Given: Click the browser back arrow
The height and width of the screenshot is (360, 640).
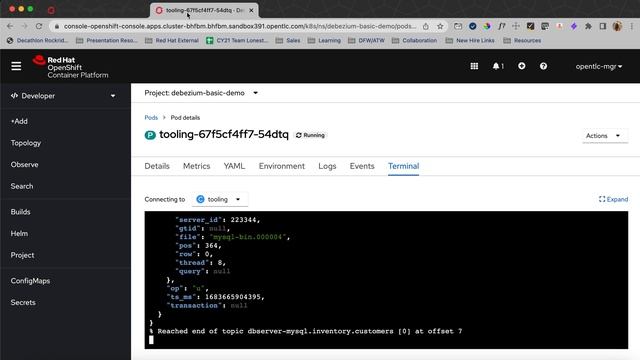Looking at the screenshot, I should click(x=10, y=26).
